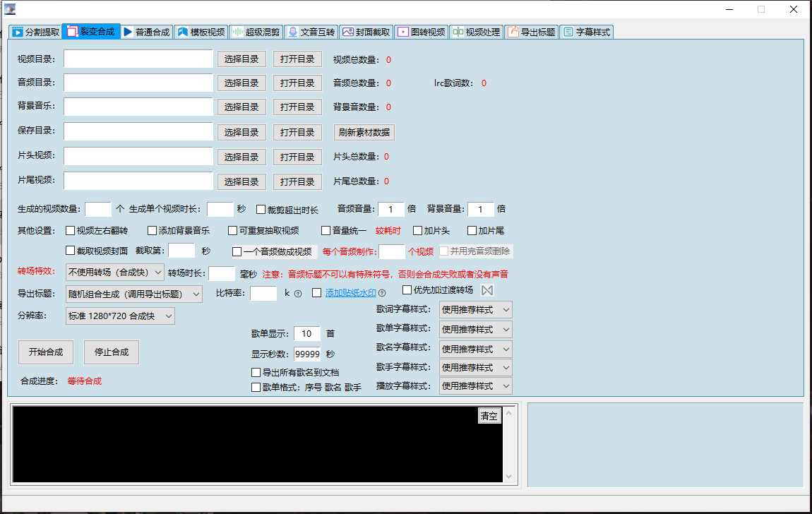This screenshot has width=812, height=514.
Task: Click help icon beside 添加贴纸水印 link
Action: click(382, 294)
